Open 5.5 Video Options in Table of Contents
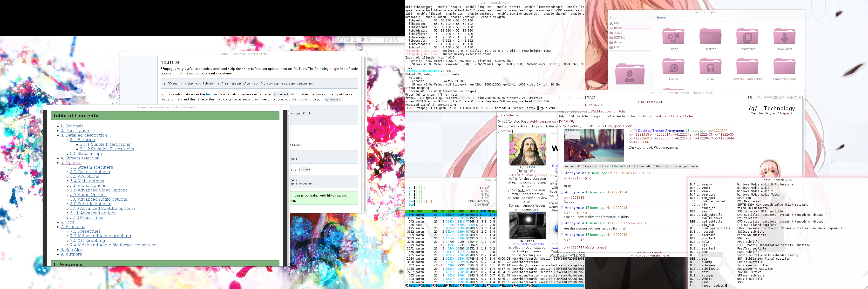The height and width of the screenshot is (289, 868). (88, 186)
